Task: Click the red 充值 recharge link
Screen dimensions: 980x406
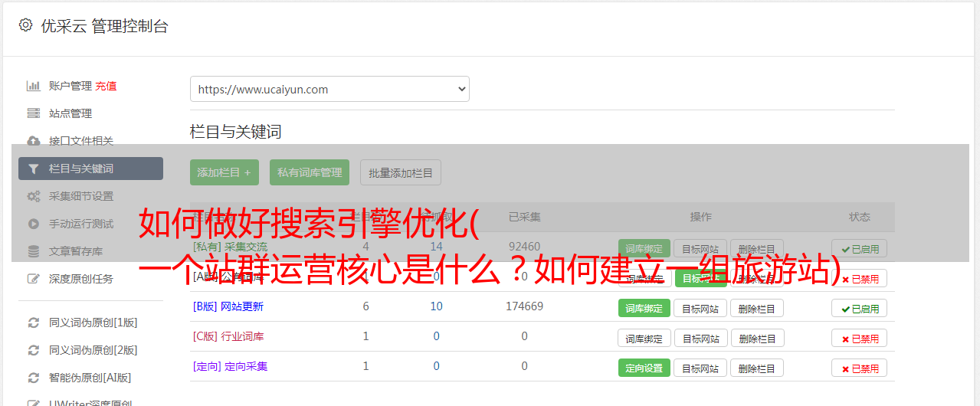Action: [x=107, y=86]
